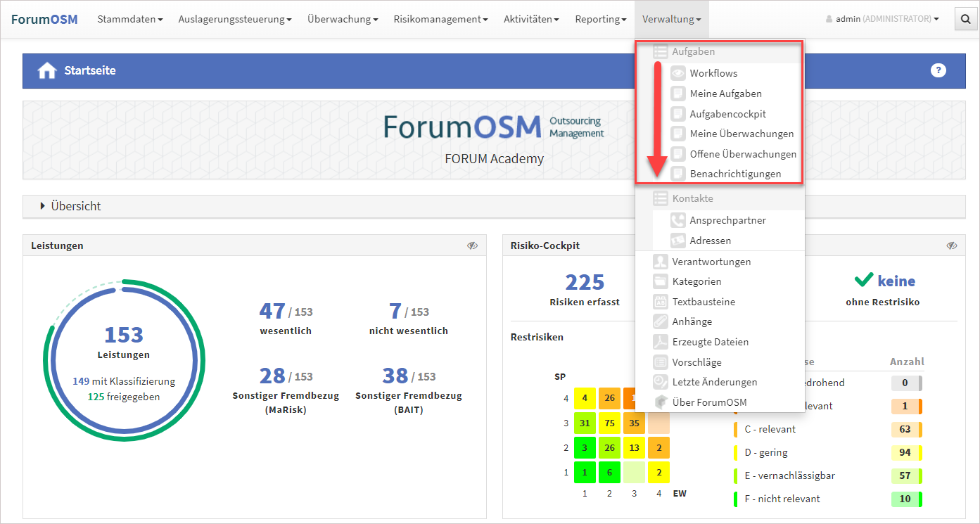Image resolution: width=980 pixels, height=524 pixels.
Task: Select Aufgabencockpit from the menu
Action: (727, 114)
